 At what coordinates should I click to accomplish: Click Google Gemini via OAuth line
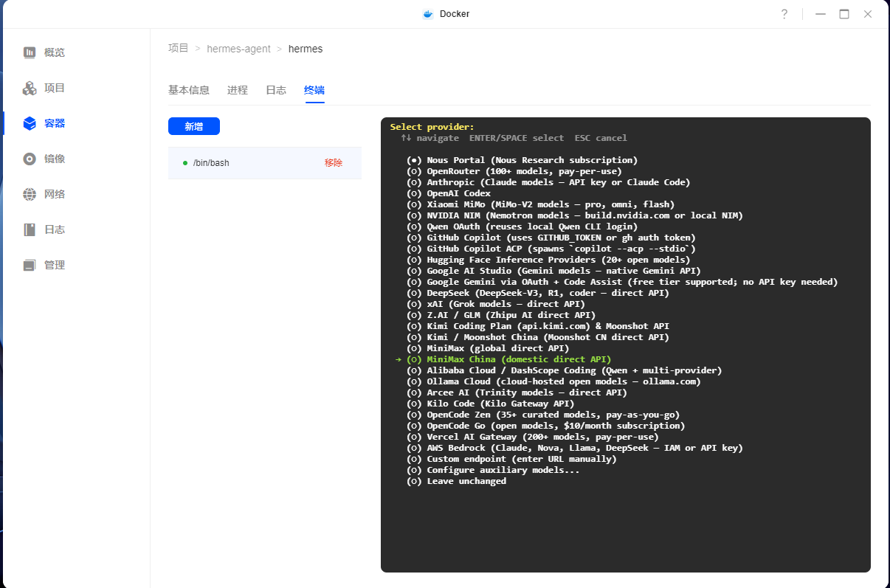(622, 282)
